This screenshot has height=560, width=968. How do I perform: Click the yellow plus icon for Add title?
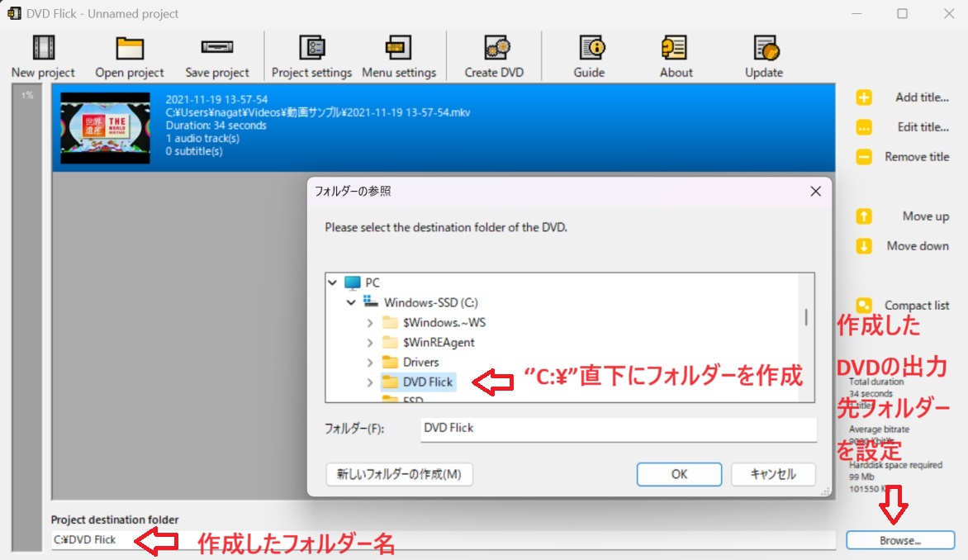[x=864, y=97]
